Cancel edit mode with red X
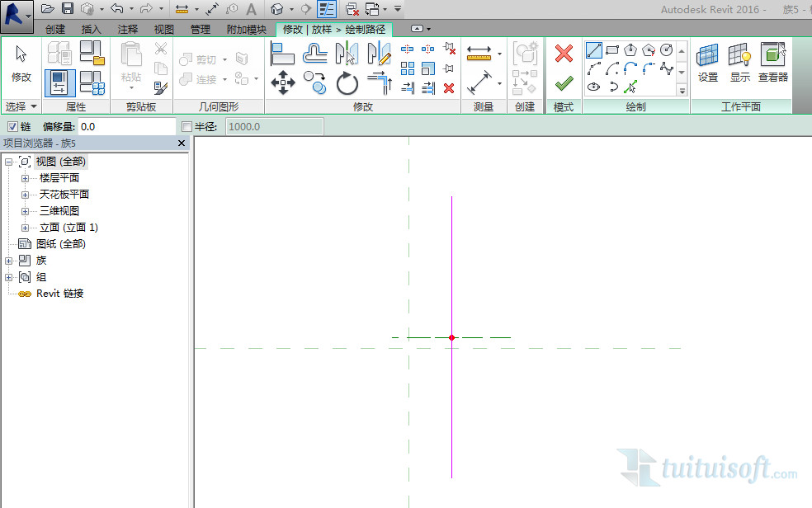812x508 pixels. [564, 54]
